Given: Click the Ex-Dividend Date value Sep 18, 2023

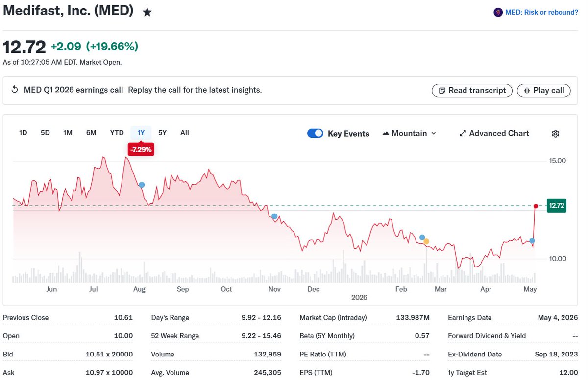Looking at the screenshot, I should tap(555, 354).
